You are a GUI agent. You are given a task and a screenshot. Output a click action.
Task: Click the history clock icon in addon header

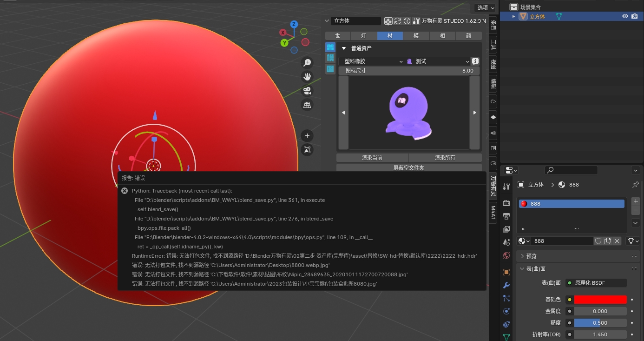point(407,21)
